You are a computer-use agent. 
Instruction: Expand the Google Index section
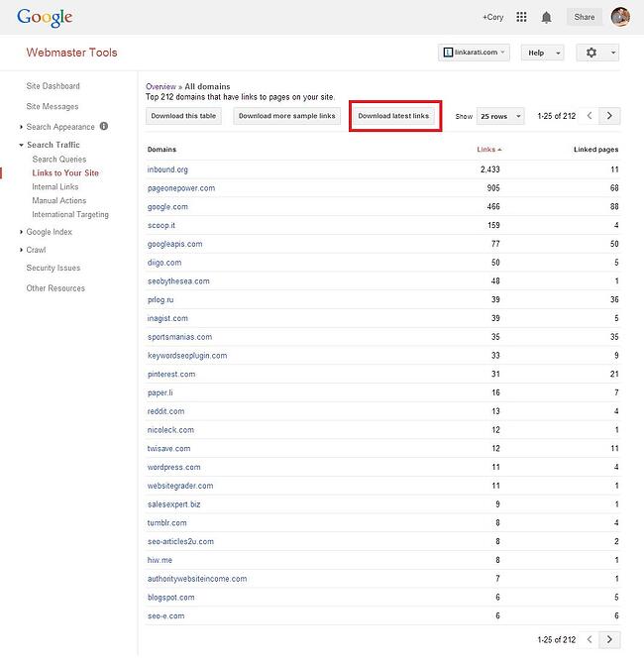point(21,232)
